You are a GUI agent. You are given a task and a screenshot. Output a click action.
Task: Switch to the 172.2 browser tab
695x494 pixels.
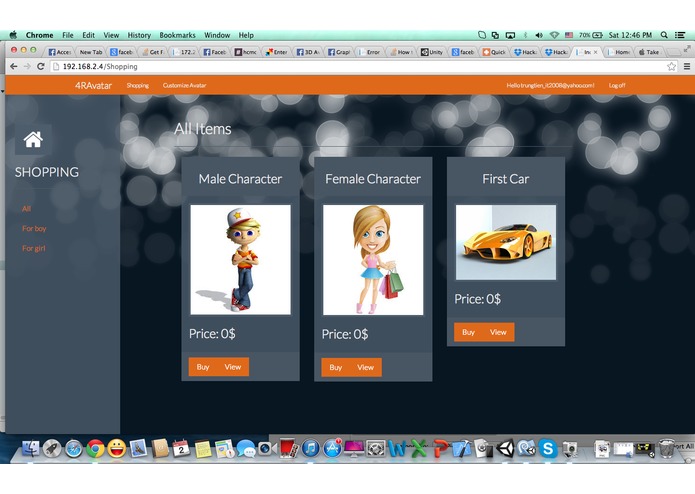click(x=184, y=52)
